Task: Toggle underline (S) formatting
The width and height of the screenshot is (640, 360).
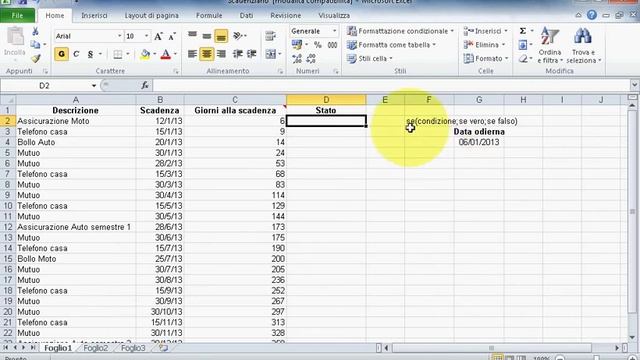Action: pyautogui.click(x=90, y=54)
